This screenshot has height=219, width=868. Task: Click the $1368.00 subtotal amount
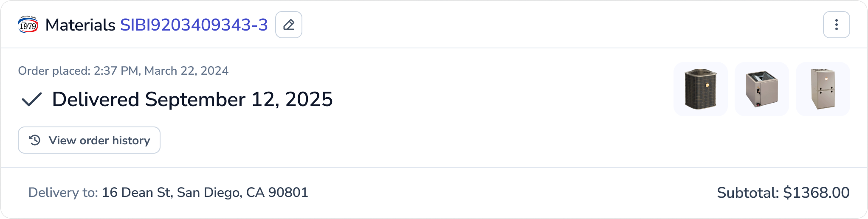[816, 193]
